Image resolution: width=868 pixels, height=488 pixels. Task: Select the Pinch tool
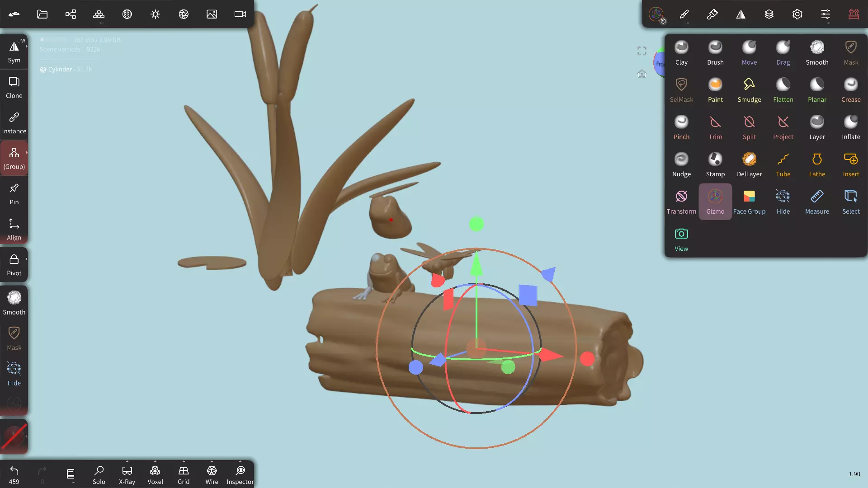[681, 127]
